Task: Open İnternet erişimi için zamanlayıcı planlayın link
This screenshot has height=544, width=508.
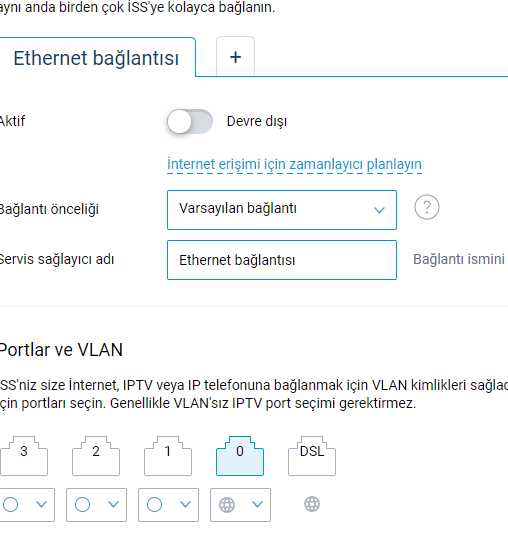Action: [x=294, y=164]
